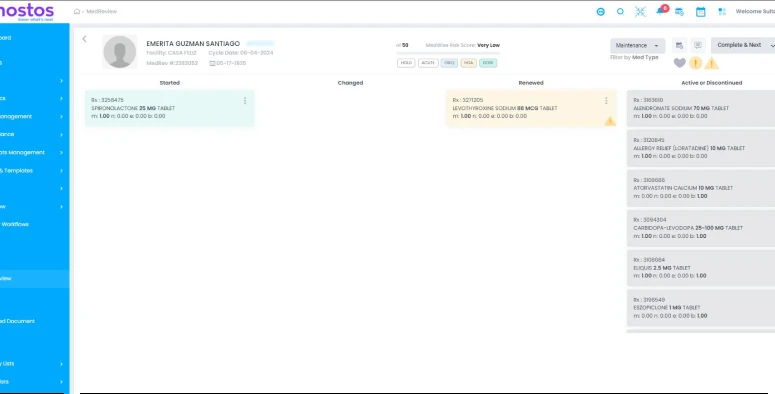Click the yellow circle exclamation icon
The width and height of the screenshot is (775, 394).
[695, 63]
